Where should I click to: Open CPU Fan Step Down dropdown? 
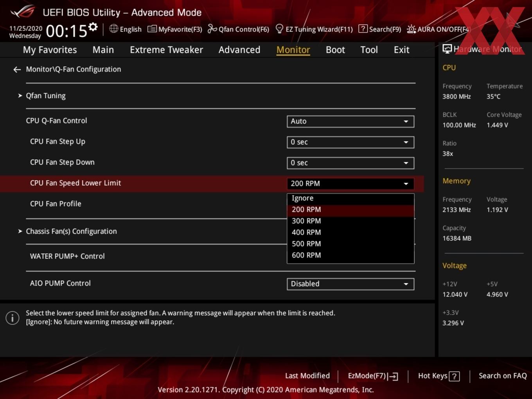350,163
